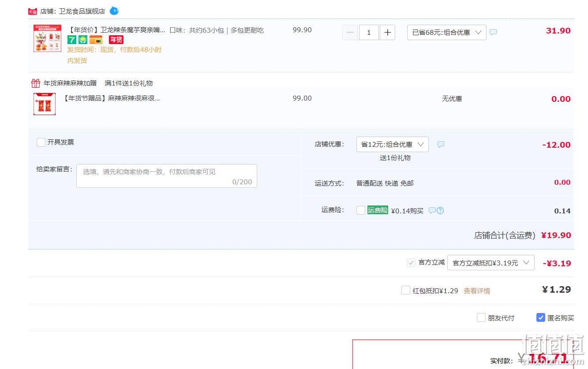Image resolution: width=588 pixels, height=369 pixels.
Task: Click the 卫龙 snack product thumbnail
Action: [x=47, y=38]
